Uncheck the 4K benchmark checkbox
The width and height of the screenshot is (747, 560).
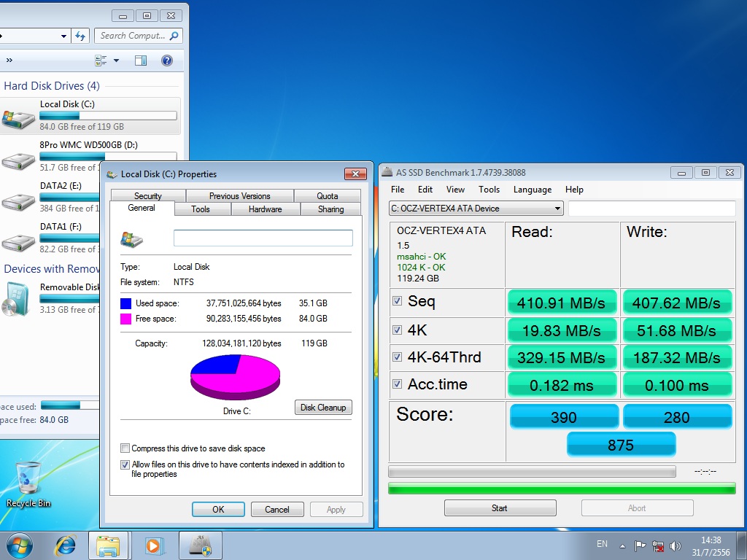coord(397,330)
